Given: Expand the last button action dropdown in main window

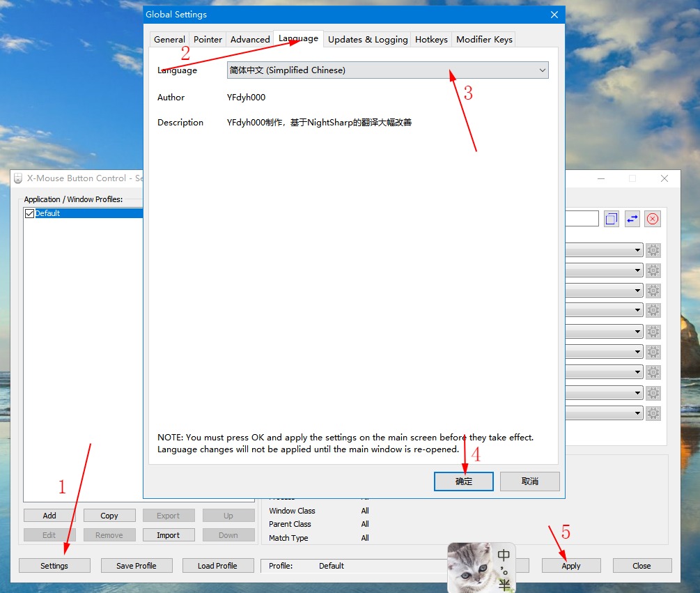Looking at the screenshot, I should (604, 413).
